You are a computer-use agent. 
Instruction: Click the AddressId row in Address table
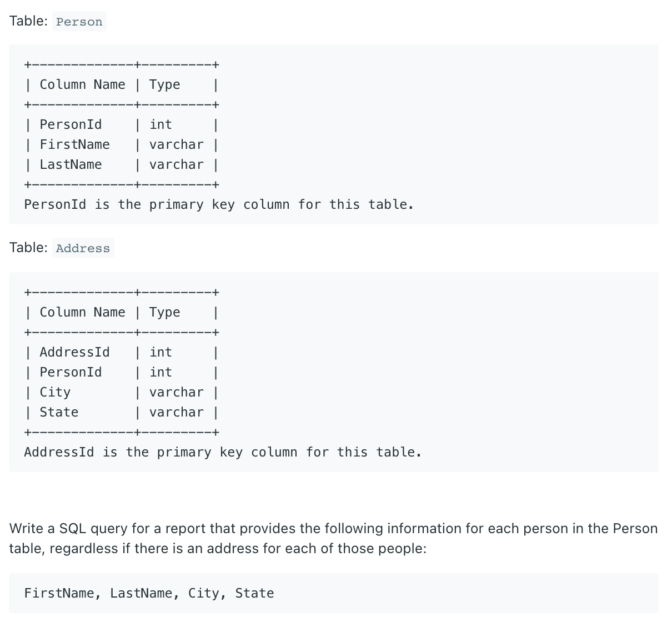click(x=74, y=353)
